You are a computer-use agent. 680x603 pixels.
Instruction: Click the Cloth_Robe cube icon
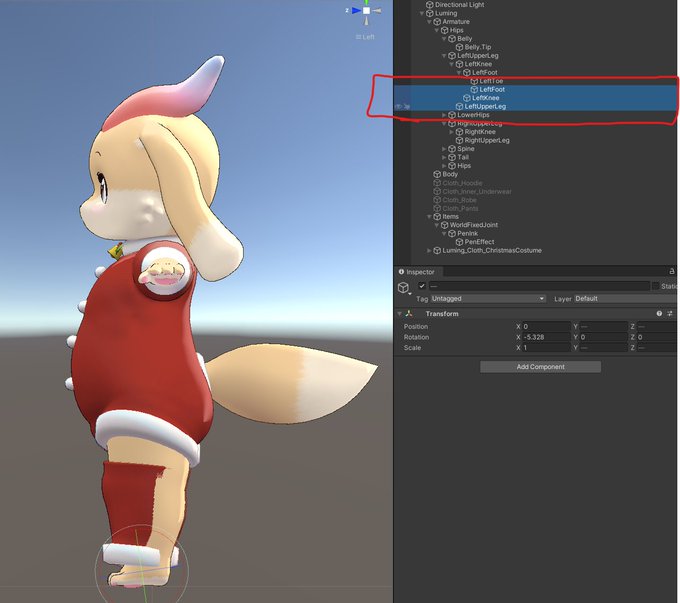pyautogui.click(x=437, y=200)
